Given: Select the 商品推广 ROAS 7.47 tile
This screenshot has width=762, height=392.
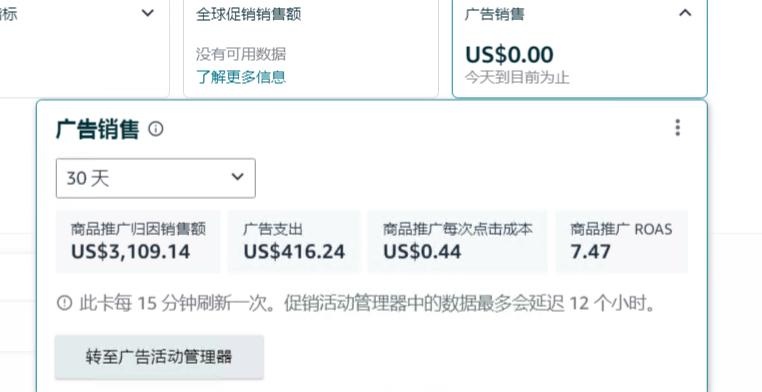Looking at the screenshot, I should click(622, 241).
